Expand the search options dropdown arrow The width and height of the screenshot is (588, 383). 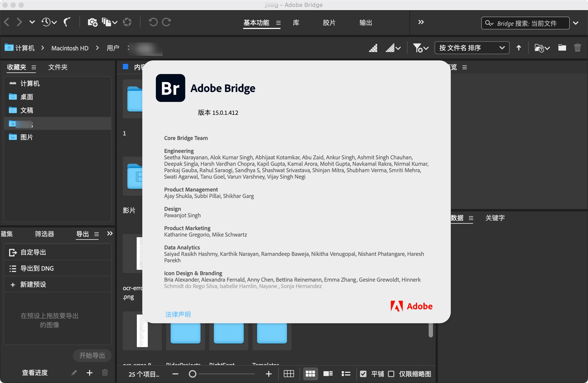click(576, 23)
